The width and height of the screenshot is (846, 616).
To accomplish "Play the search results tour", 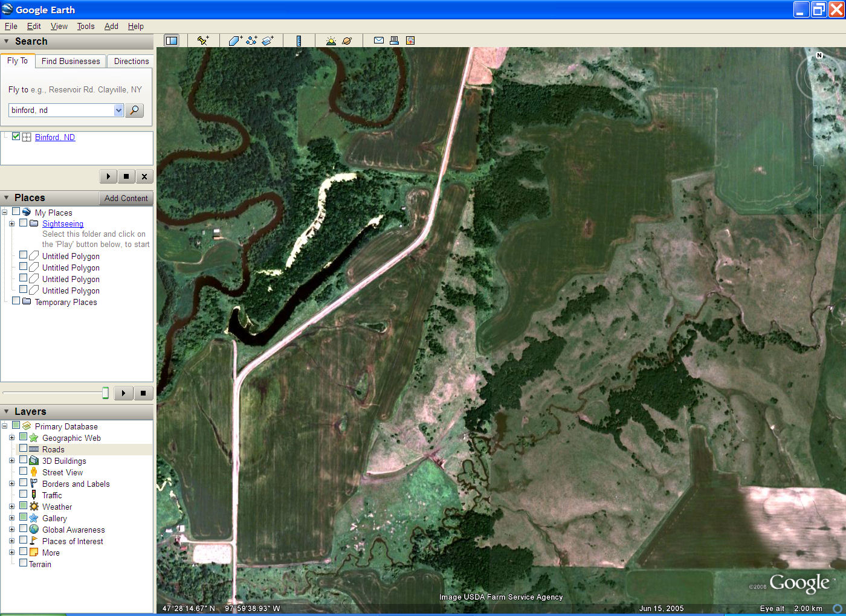I will tap(108, 176).
